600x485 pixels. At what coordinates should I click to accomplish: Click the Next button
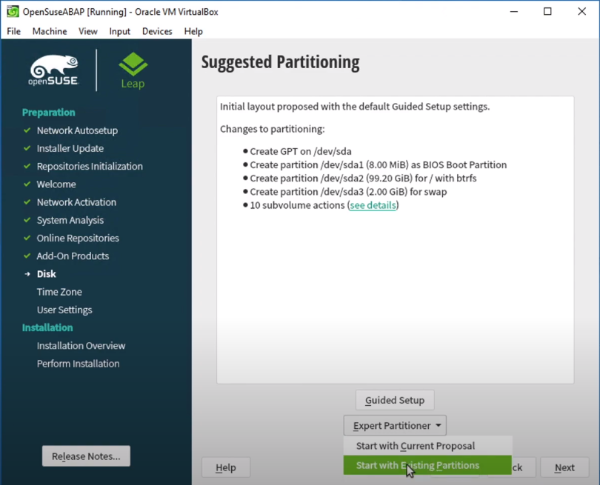[564, 467]
